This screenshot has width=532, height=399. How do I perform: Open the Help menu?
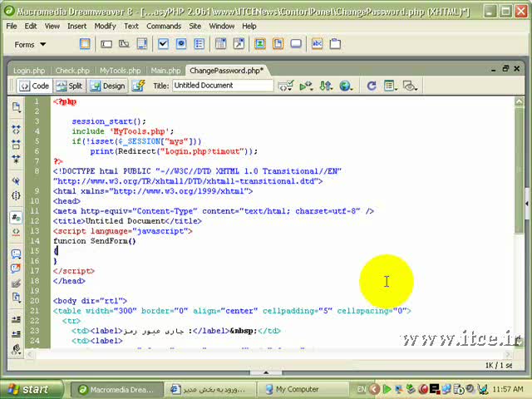point(249,26)
